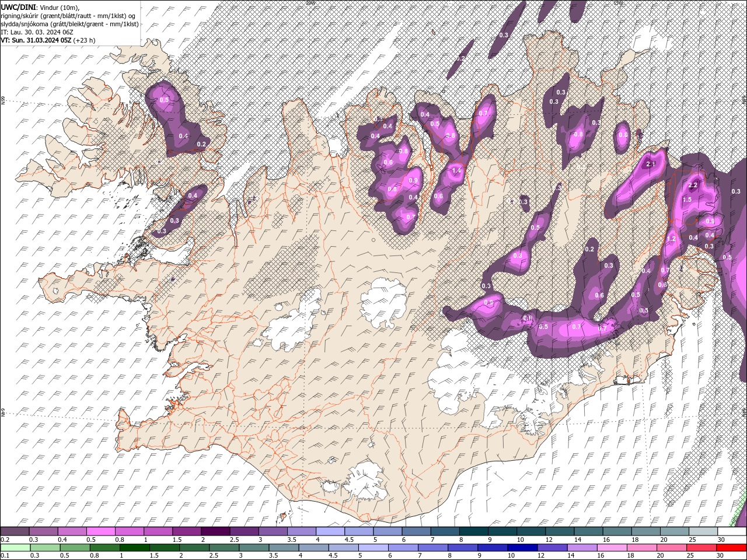This screenshot has height=560, width=747.
Task: Click the 1.5 snowfall value on the map
Action: 687,199
